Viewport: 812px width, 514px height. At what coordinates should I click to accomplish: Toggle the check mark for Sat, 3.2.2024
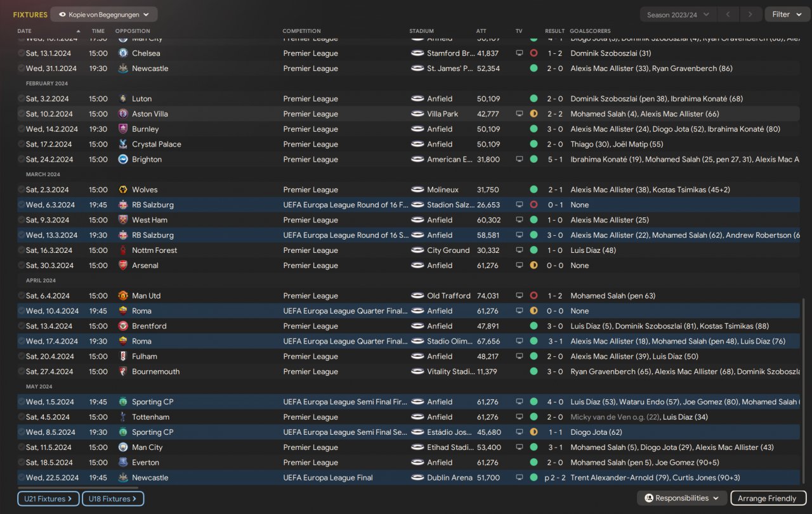pos(22,99)
